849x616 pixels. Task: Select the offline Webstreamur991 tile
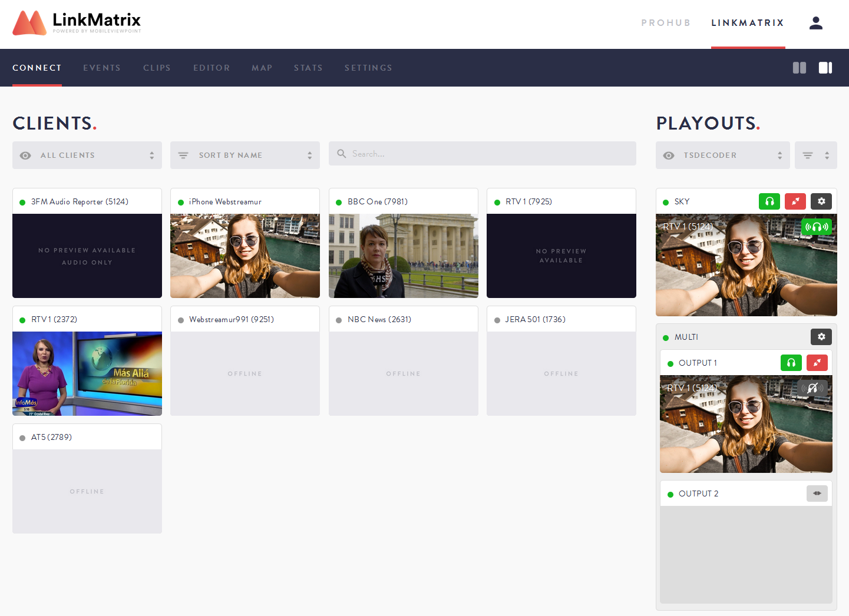click(x=245, y=373)
